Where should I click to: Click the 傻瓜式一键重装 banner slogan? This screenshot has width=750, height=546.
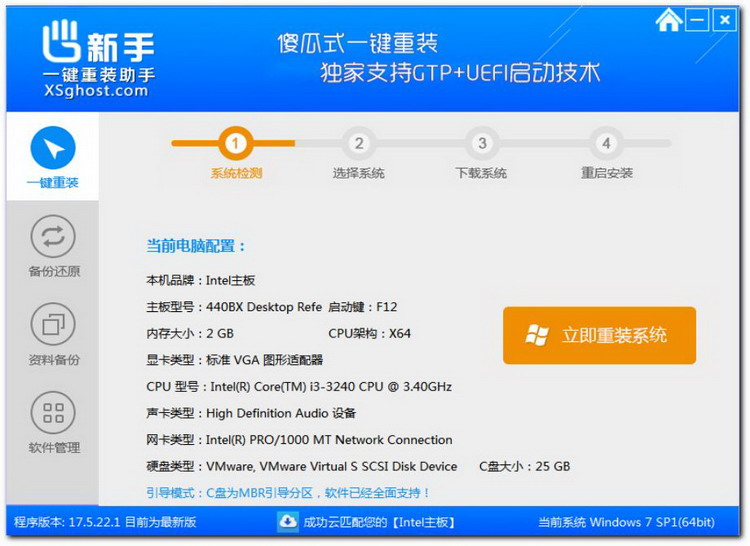click(x=357, y=44)
